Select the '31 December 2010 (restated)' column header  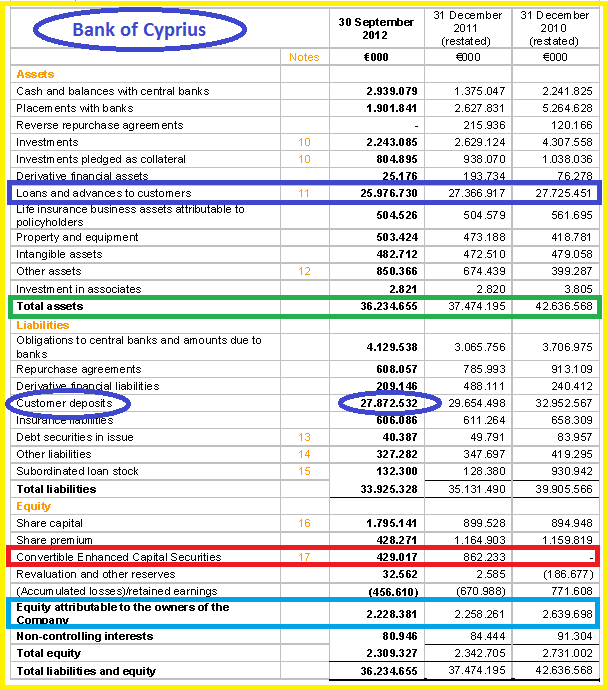[554, 28]
